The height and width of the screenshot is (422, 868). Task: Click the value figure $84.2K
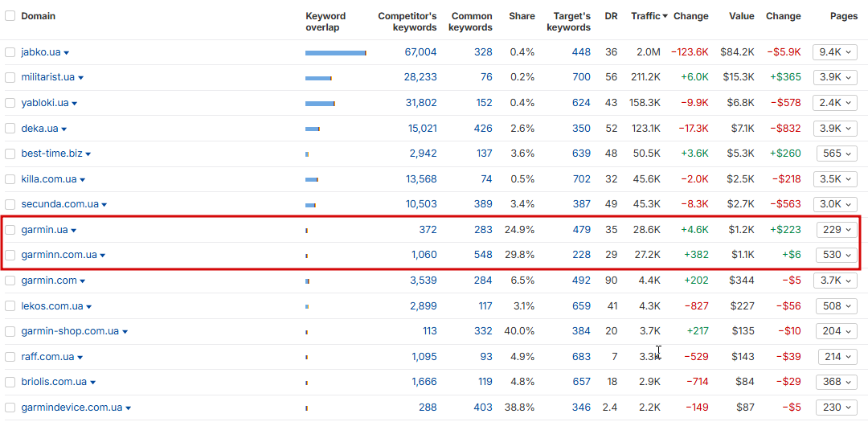(x=737, y=52)
